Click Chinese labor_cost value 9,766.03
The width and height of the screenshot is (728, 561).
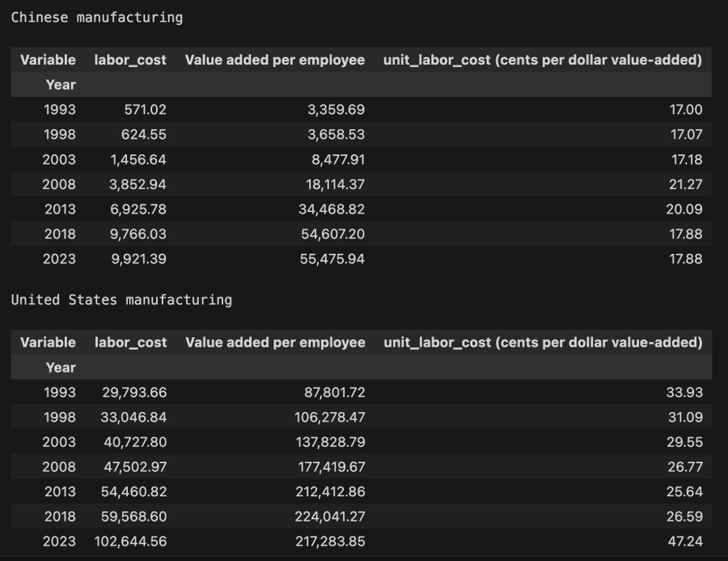pos(138,234)
